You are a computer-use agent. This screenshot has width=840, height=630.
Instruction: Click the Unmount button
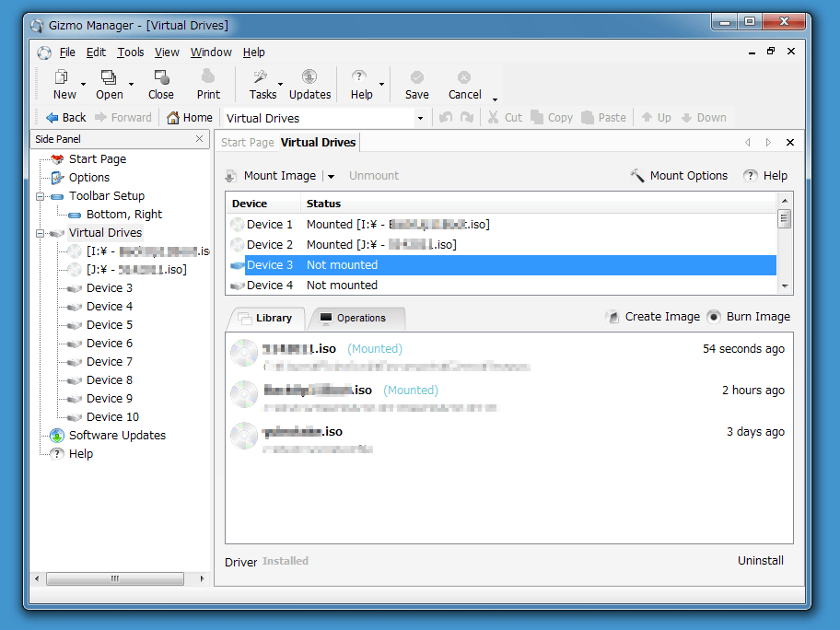374,176
